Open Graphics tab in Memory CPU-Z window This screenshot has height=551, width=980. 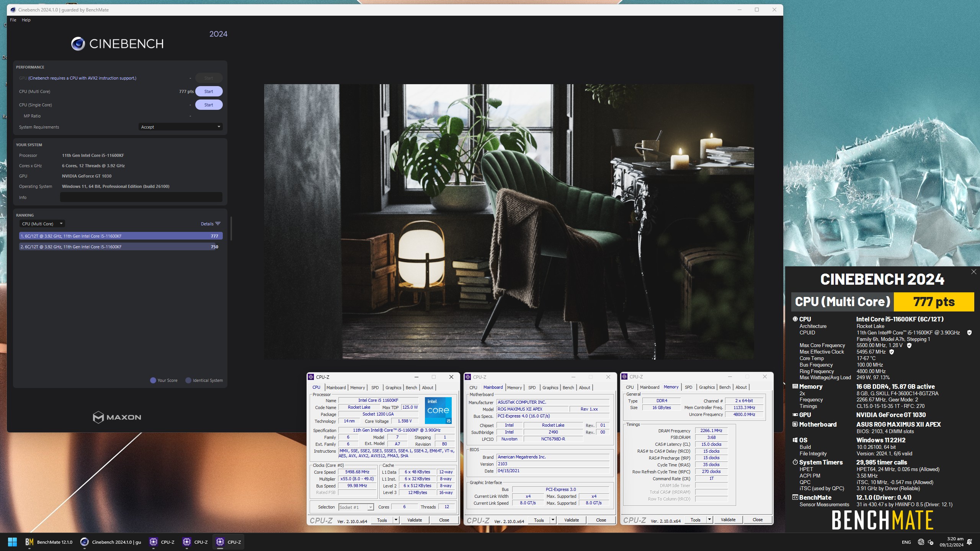pyautogui.click(x=707, y=387)
